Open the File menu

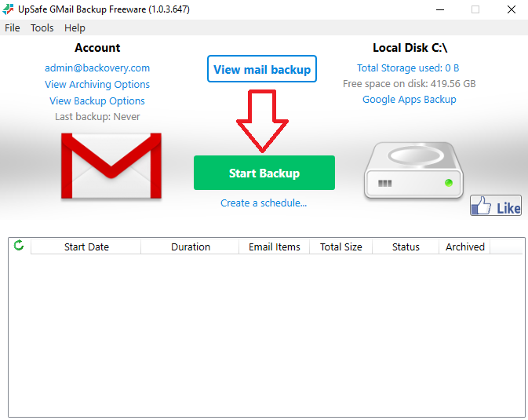[x=13, y=28]
